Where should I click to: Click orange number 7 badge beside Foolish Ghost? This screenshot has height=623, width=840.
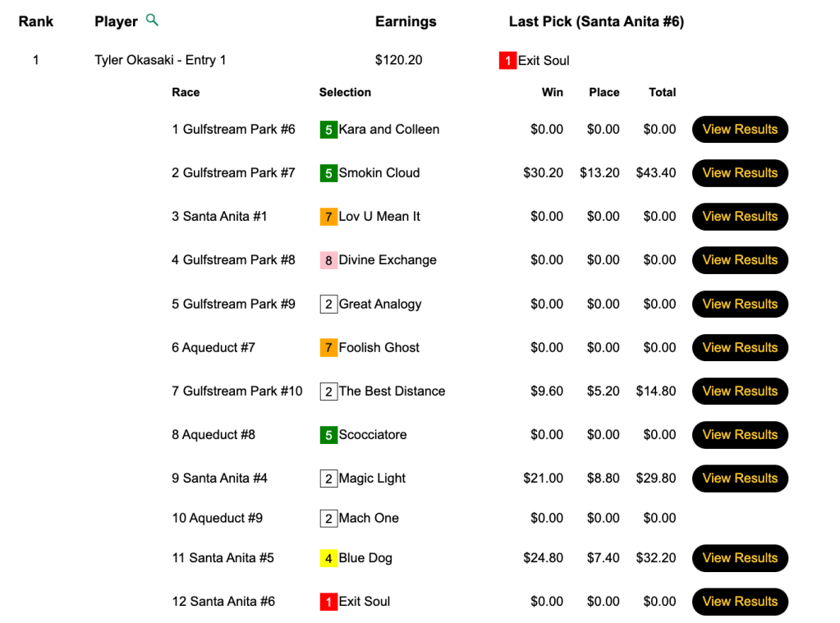(328, 348)
